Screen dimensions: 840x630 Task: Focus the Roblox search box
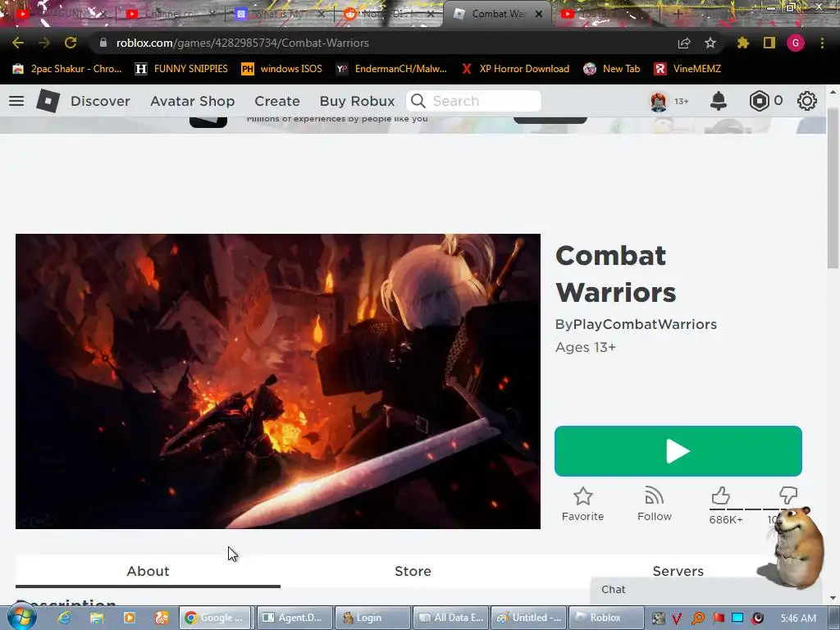point(473,101)
